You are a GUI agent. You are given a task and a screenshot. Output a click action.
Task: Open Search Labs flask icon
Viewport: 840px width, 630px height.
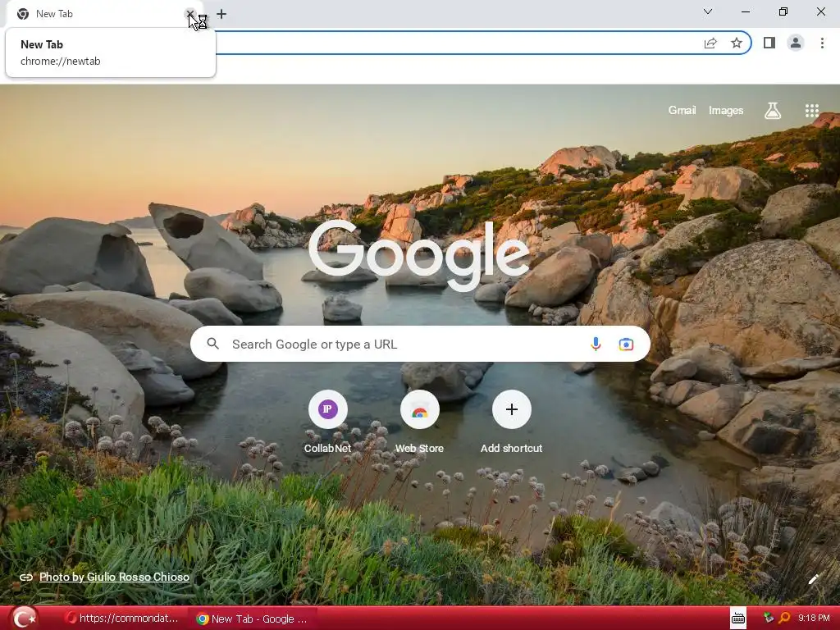(773, 111)
